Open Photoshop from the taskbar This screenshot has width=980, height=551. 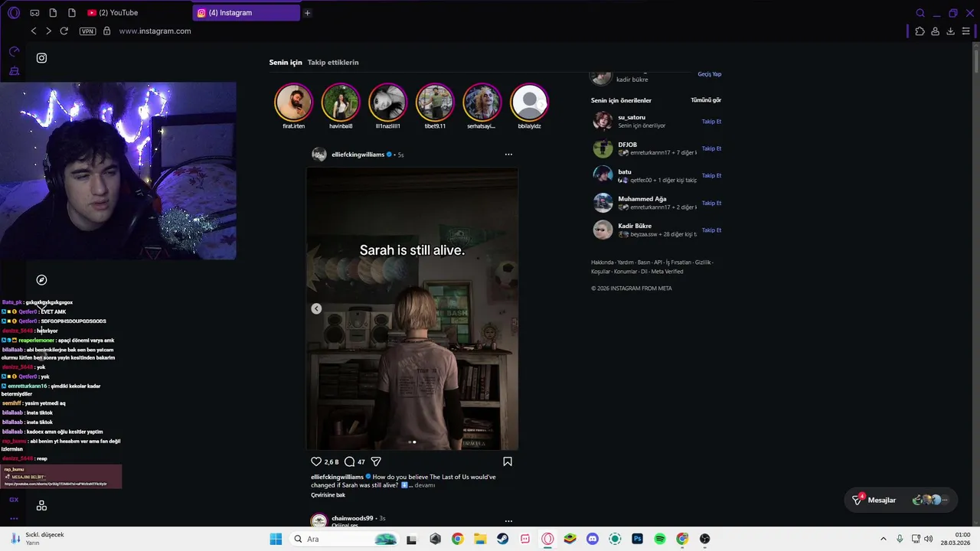point(637,539)
